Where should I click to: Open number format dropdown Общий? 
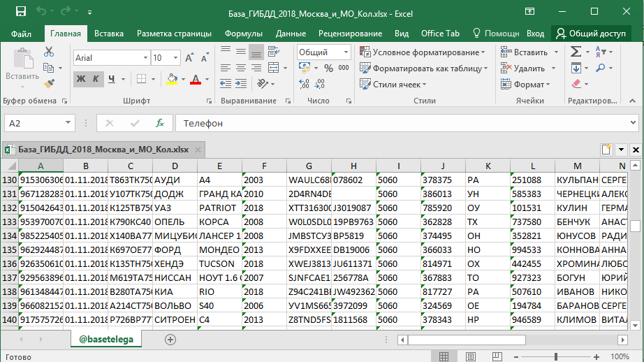pos(346,52)
